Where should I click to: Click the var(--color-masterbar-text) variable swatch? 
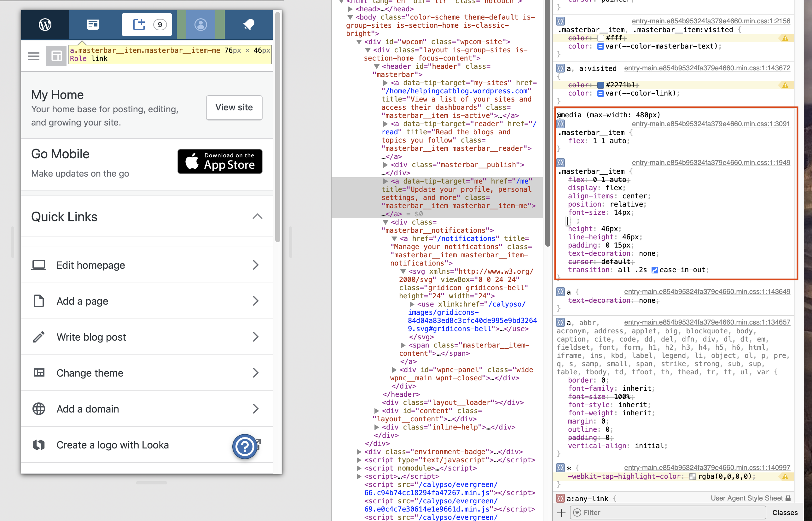[x=601, y=46]
